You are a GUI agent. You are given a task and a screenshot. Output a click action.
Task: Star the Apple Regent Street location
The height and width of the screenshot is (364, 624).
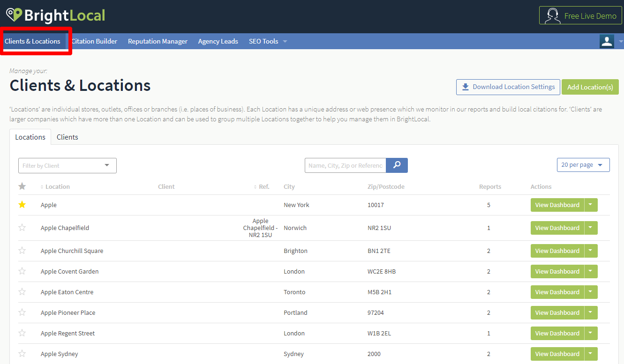click(22, 333)
